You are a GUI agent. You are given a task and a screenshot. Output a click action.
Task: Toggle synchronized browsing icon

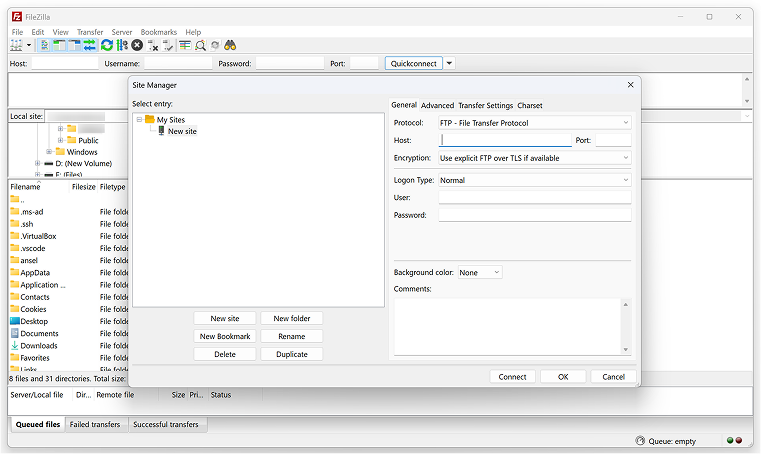click(x=215, y=46)
